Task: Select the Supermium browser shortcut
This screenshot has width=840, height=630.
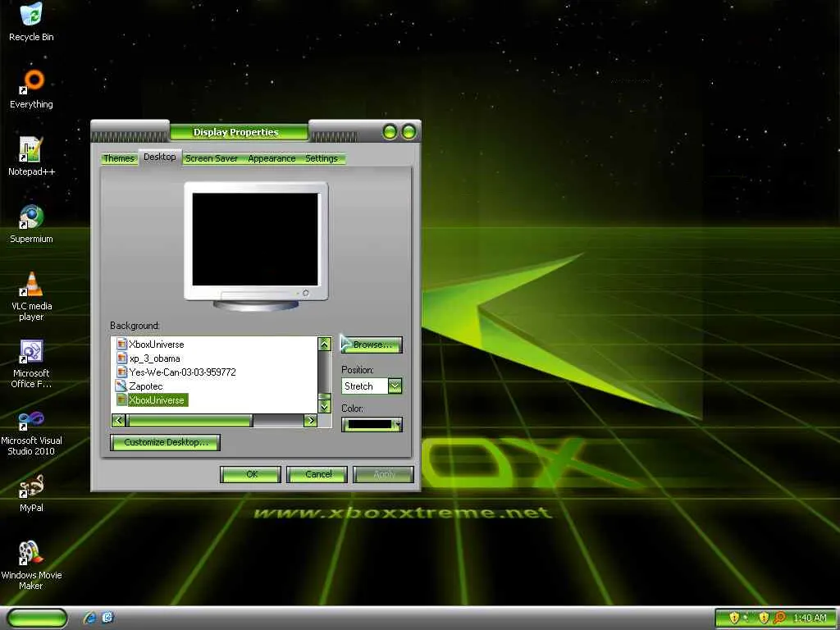Action: click(31, 224)
